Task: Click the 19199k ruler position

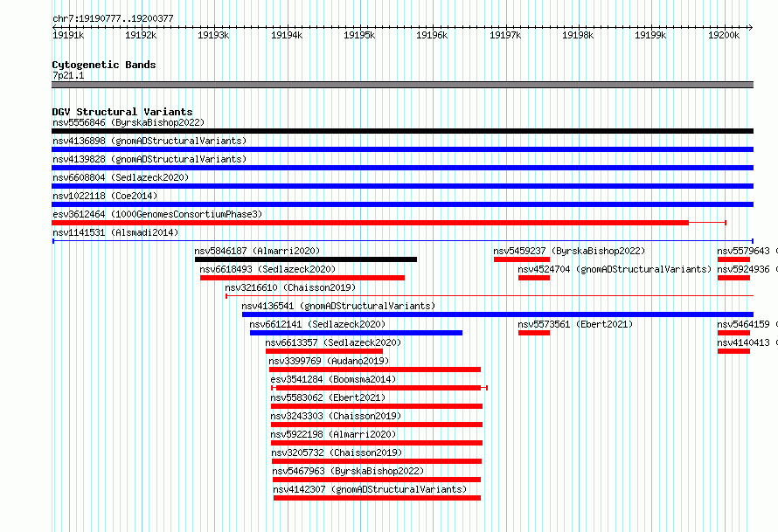Action: tap(650, 35)
